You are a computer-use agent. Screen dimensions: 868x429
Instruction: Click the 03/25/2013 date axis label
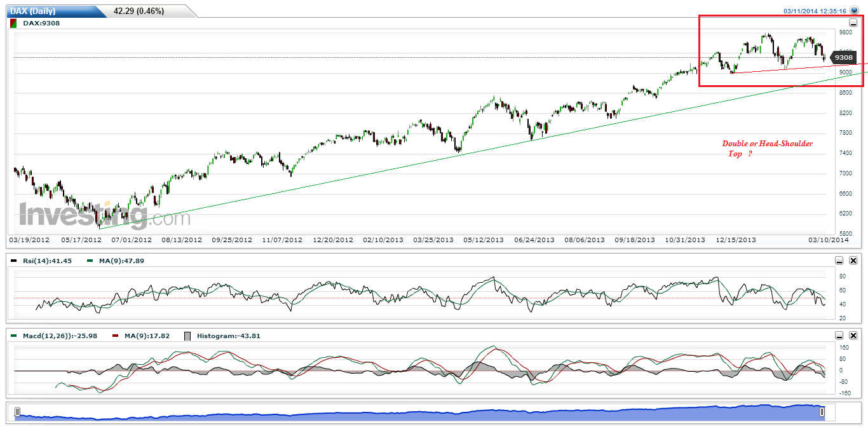434,240
